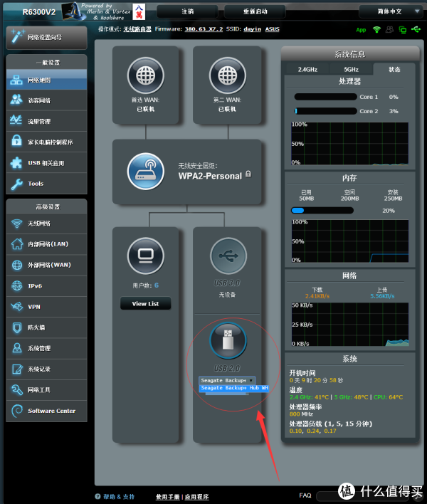This screenshot has height=504, width=427.
Task: Open the 网络设置向导 setup wizard
Action: (x=46, y=36)
